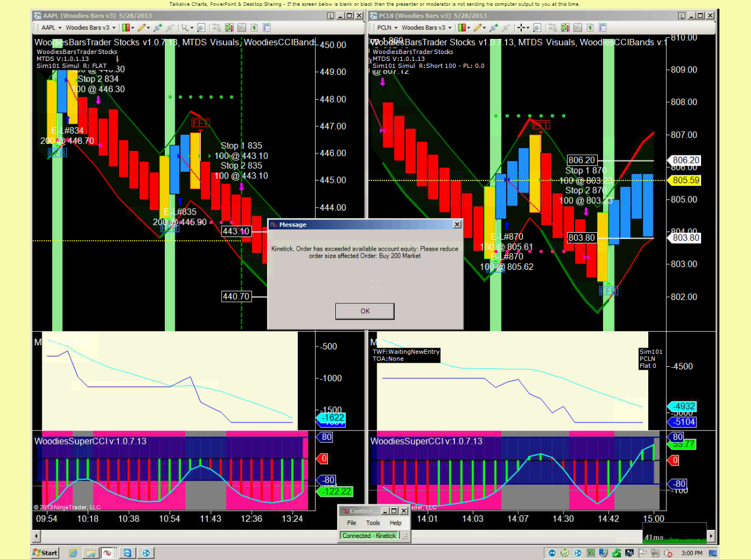
Task: Expand the cursor type arrow in AAPL chart
Action: click(x=192, y=27)
